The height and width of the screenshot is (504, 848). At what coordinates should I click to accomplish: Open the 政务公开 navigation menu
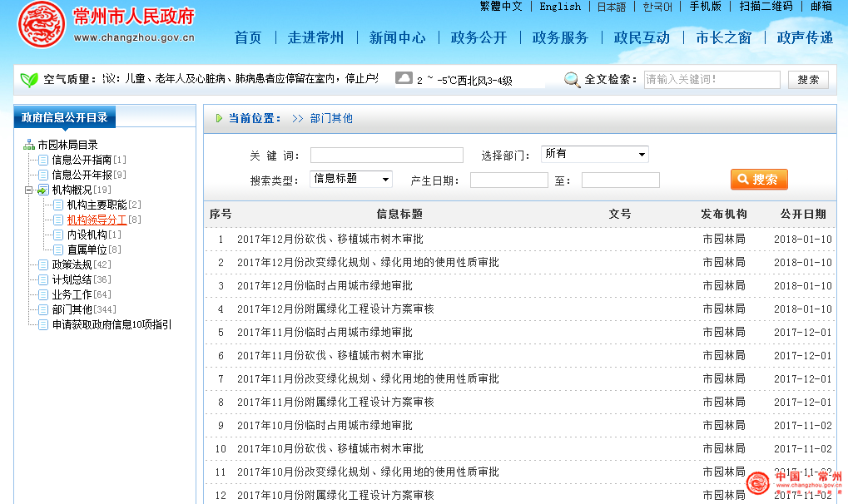click(x=479, y=37)
